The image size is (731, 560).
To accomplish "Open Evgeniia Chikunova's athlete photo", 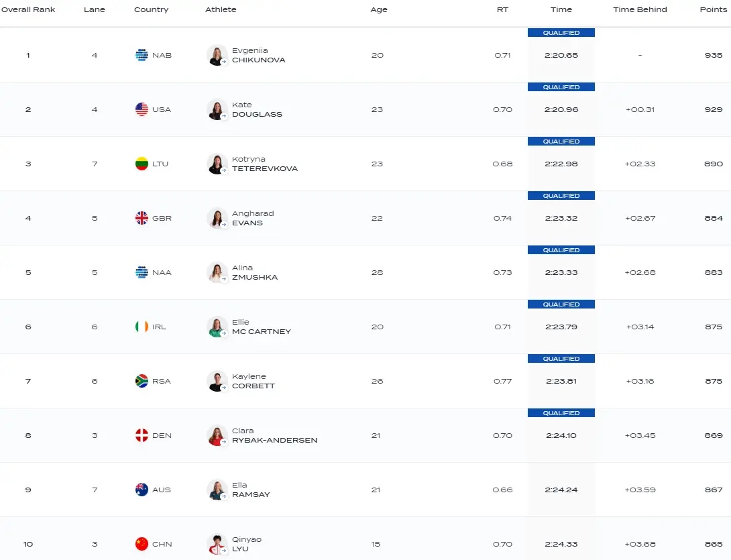I will click(x=217, y=55).
